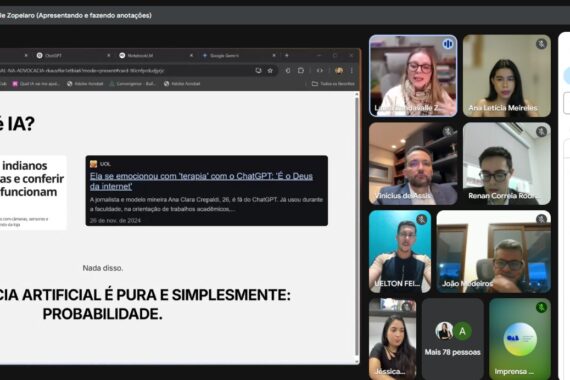Click muted mic icon on Uelton's tile
The height and width of the screenshot is (380, 570).
click(x=422, y=219)
